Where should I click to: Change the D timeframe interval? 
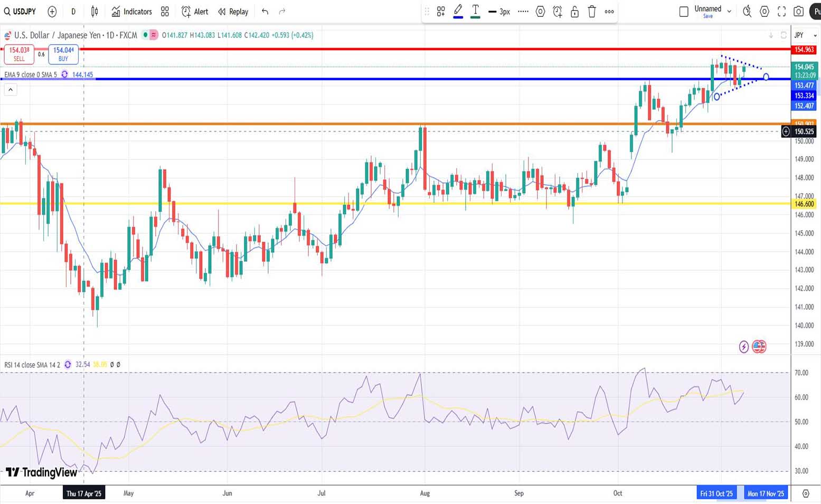pyautogui.click(x=73, y=12)
